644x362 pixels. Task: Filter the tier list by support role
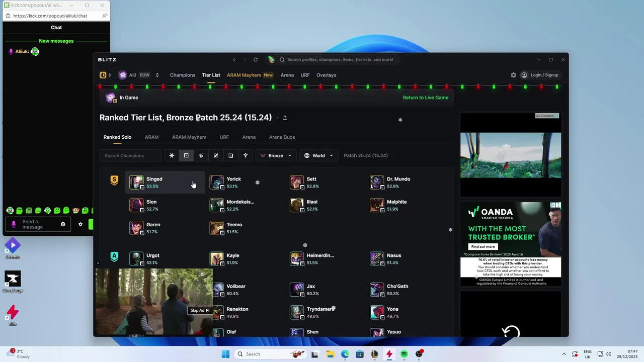click(246, 155)
